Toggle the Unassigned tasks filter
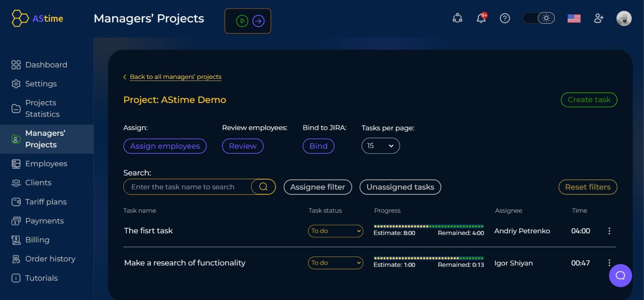The width and height of the screenshot is (644, 300). click(x=400, y=187)
